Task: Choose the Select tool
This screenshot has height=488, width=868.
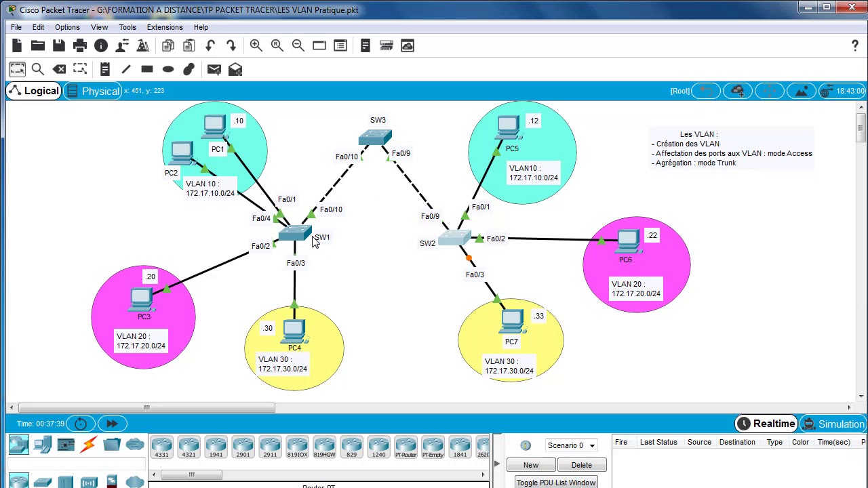Action: click(17, 69)
